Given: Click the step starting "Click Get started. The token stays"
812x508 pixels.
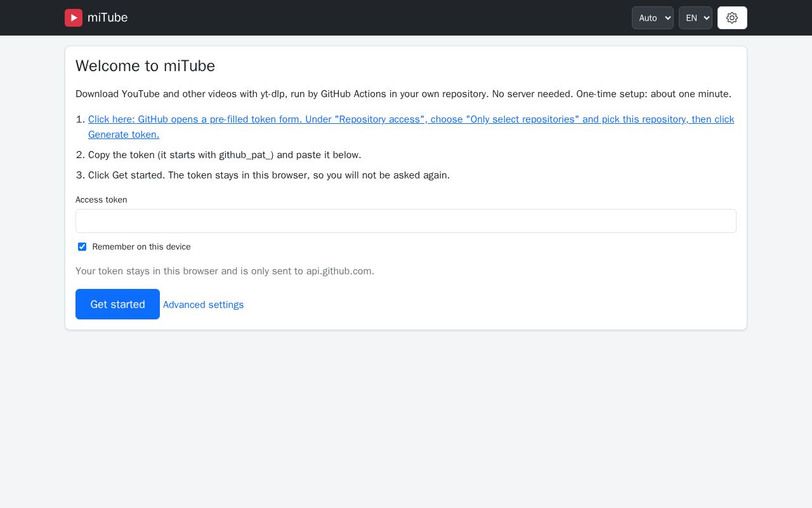Looking at the screenshot, I should [x=269, y=175].
